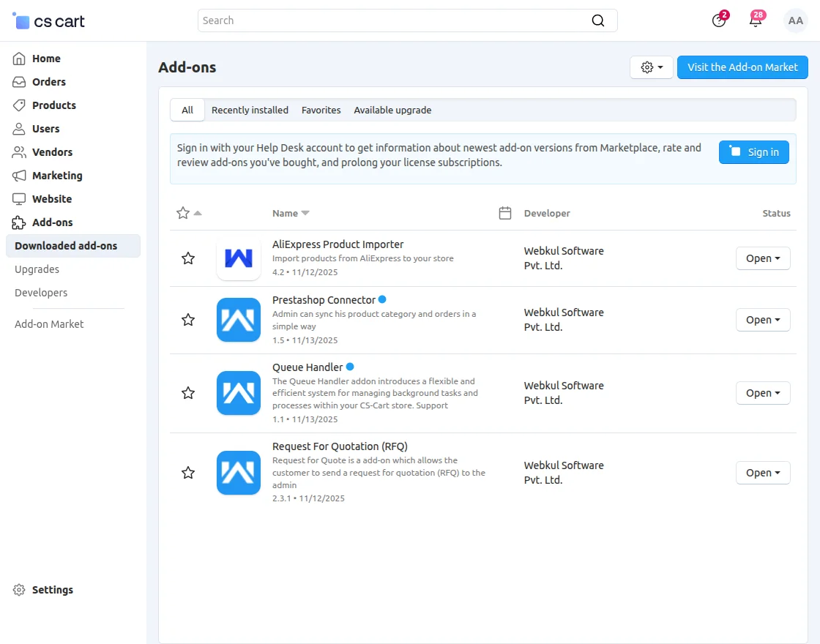Expand Open dropdown for Request For Quotation
The height and width of the screenshot is (644, 820).
click(x=762, y=473)
